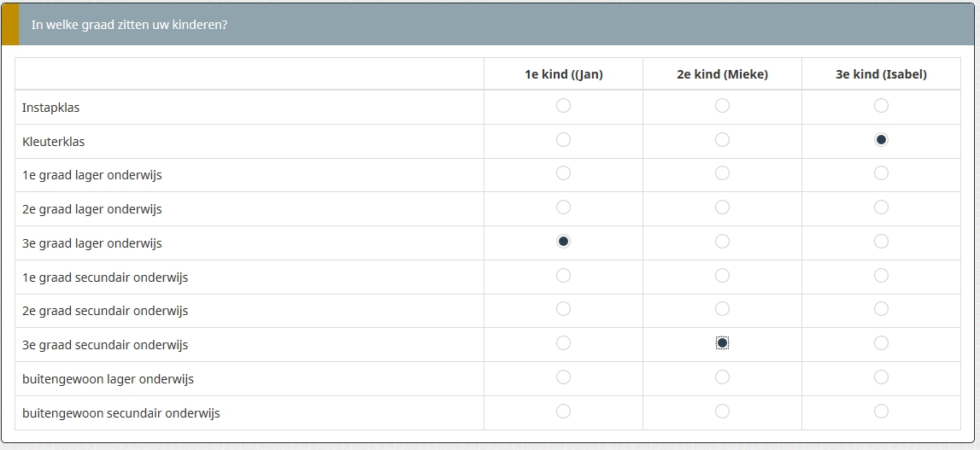Viewport: 980px width, 450px height.
Task: Select buitengewoon secundair onderwijs for Jan
Action: click(x=563, y=412)
